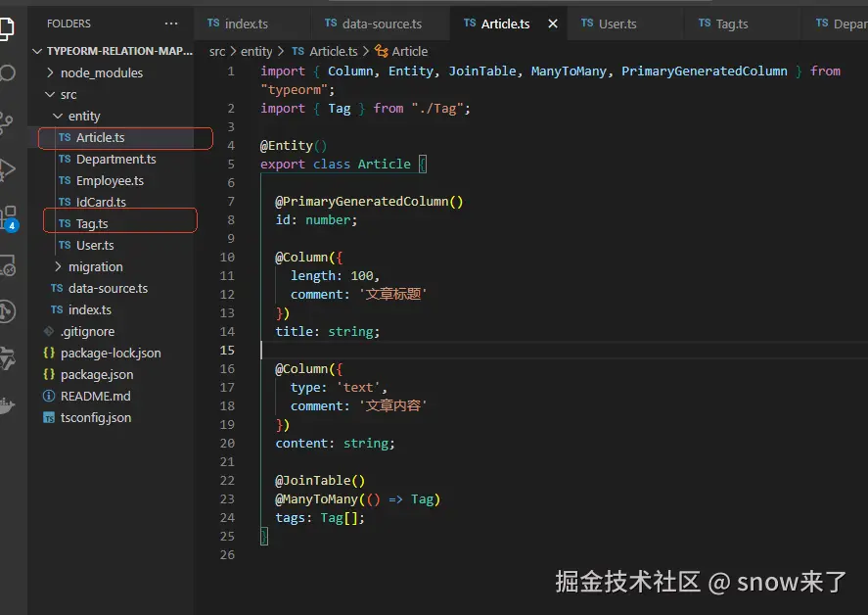Open the Source Control view

click(x=7, y=121)
